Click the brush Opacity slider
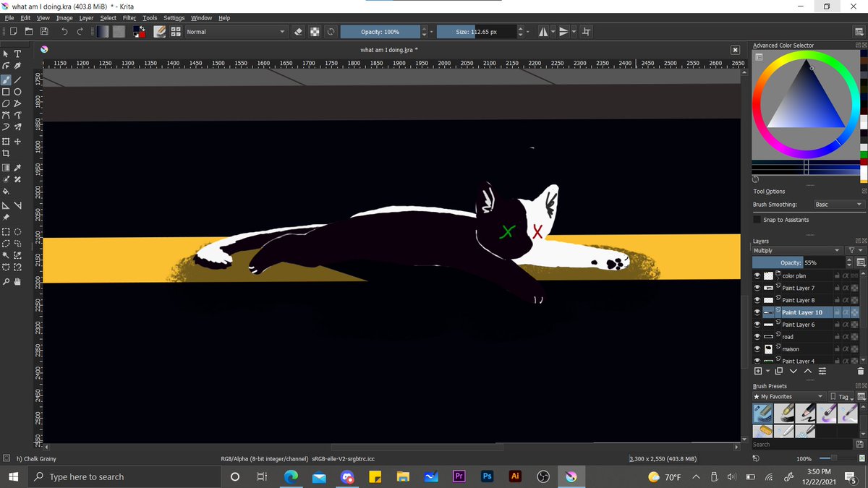 point(380,32)
